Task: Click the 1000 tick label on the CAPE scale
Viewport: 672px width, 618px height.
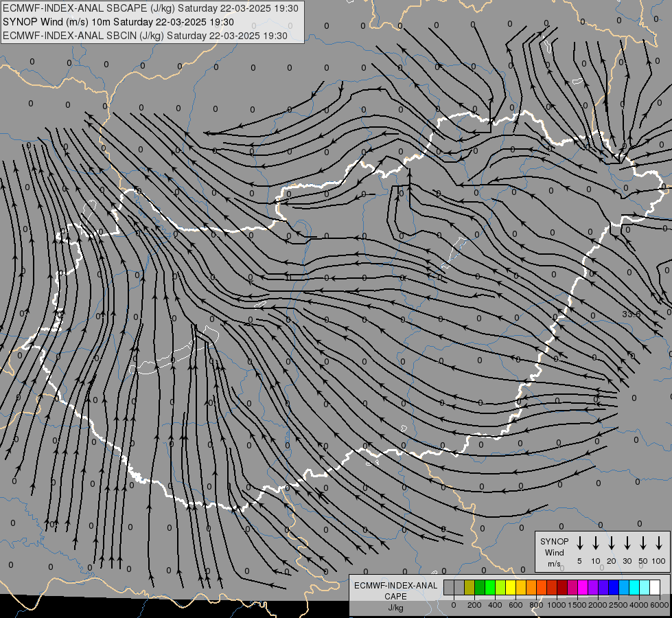Action: coord(557,605)
